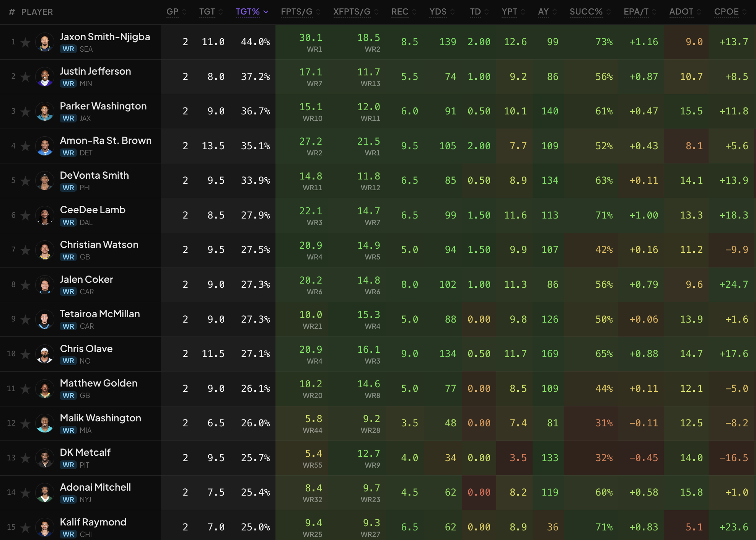The width and height of the screenshot is (756, 540).
Task: Toggle the favorite star for Justin Jefferson
Action: coord(25,77)
